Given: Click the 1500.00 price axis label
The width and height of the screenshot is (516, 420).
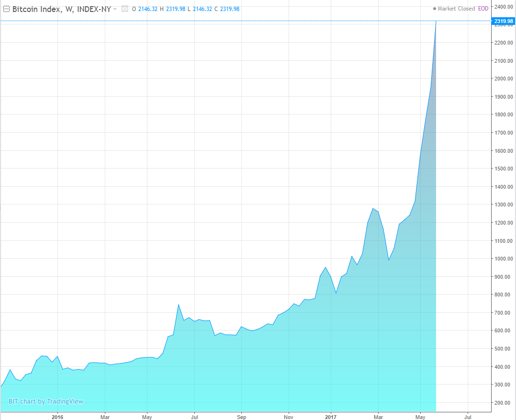Looking at the screenshot, I should tap(504, 169).
